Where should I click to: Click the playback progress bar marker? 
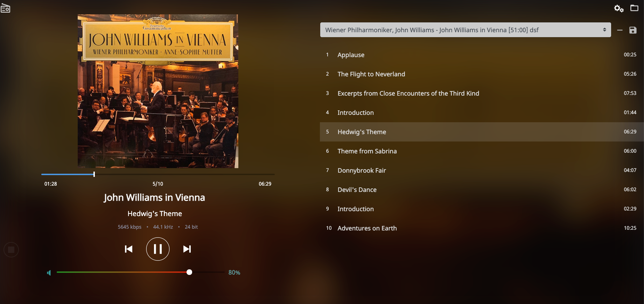[x=94, y=174]
